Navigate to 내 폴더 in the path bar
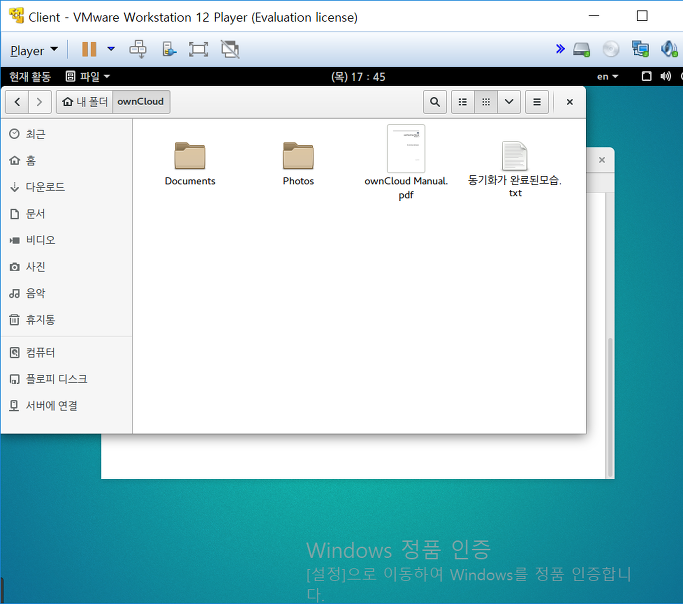683x604 pixels. pyautogui.click(x=85, y=102)
